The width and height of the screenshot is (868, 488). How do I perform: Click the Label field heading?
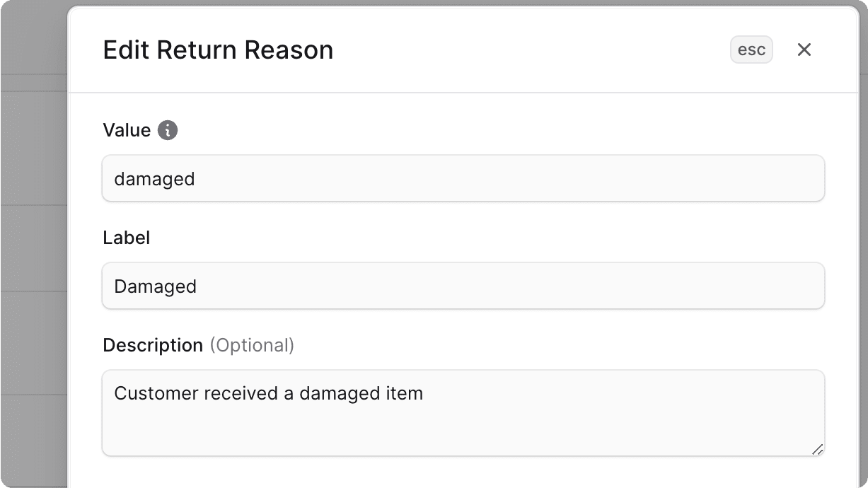click(x=127, y=238)
